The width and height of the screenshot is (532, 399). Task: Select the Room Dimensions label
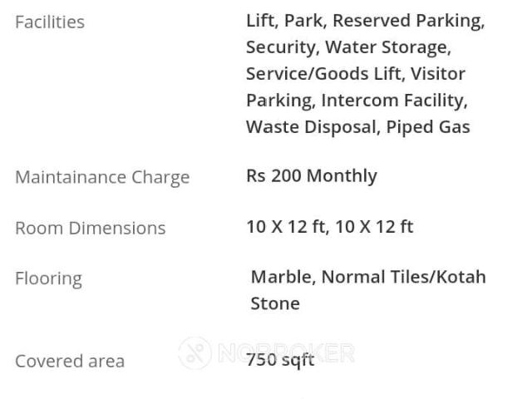91,228
